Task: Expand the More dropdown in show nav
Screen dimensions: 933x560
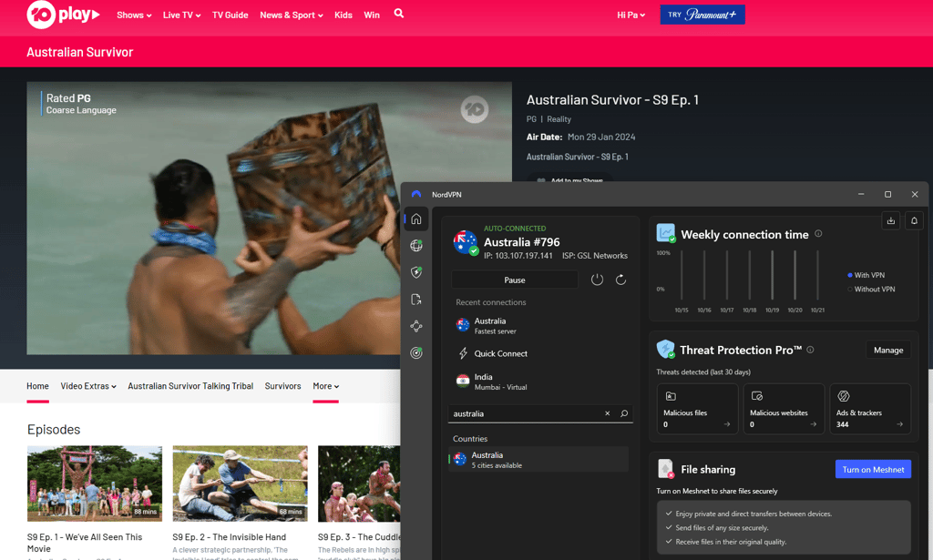Action: [325, 386]
